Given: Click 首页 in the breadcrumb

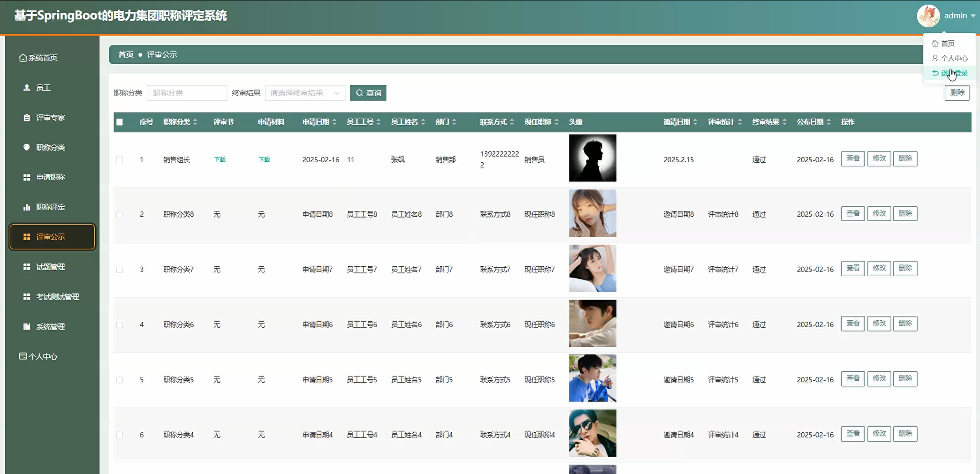Looking at the screenshot, I should pyautogui.click(x=126, y=55).
